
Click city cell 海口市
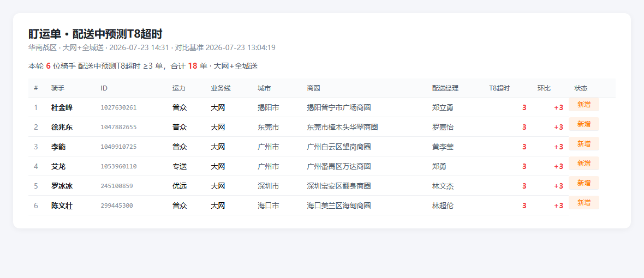[x=268, y=206]
